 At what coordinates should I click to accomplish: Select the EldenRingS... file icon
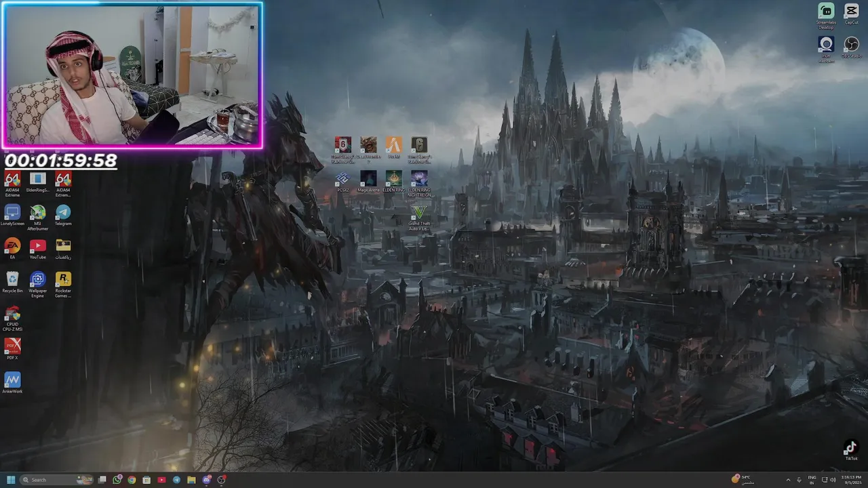pyautogui.click(x=38, y=182)
